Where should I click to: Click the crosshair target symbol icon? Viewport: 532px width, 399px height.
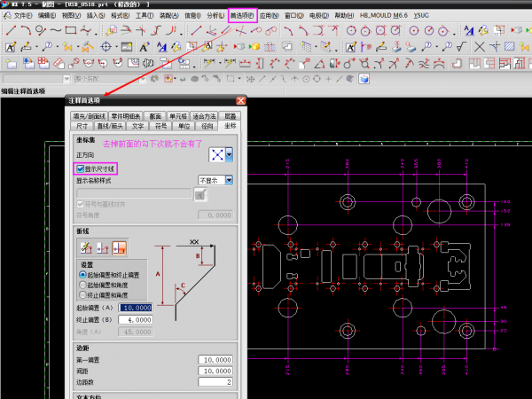tap(106, 47)
